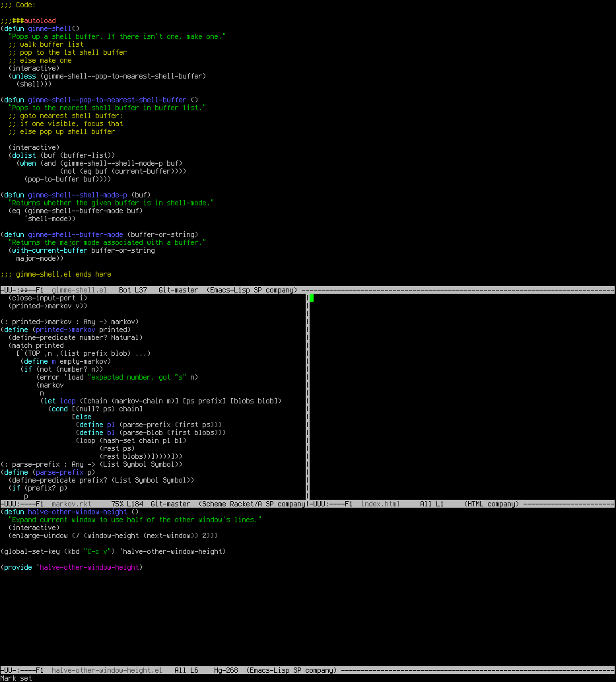Click '(: parse-prefix : Any -> ...' type annotation
Screen dimensions: 616x682
91,465
